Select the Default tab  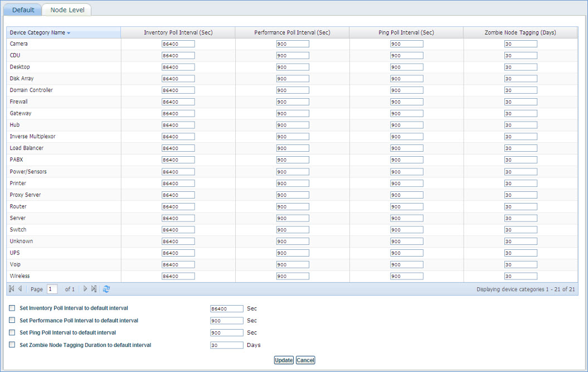tap(22, 9)
